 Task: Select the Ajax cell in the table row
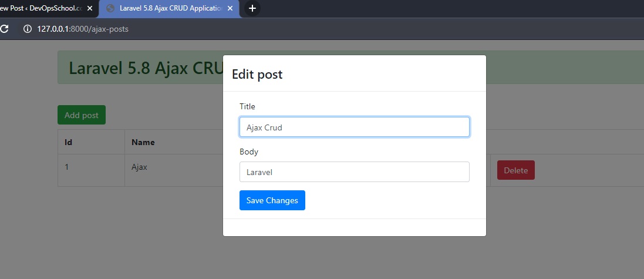tap(139, 167)
